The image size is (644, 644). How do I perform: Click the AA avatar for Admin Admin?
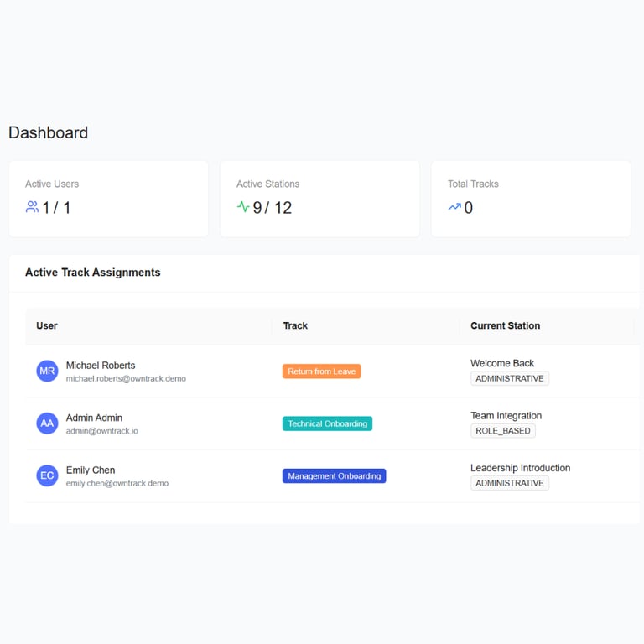click(47, 423)
